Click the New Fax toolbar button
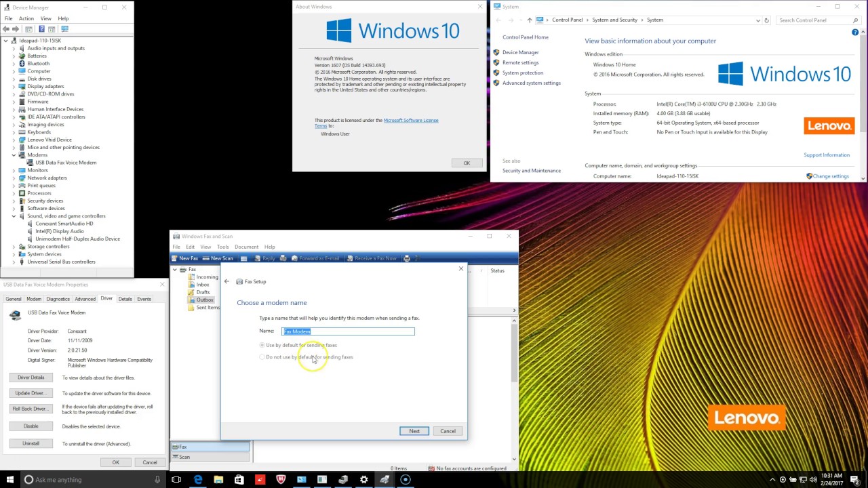The height and width of the screenshot is (488, 868). [x=184, y=258]
